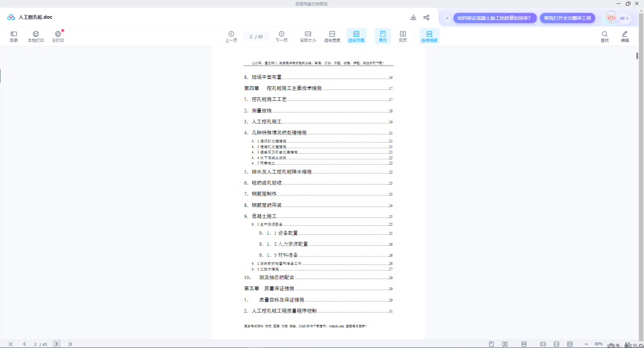Click 帮我打开全文翻译工具 button
The width and height of the screenshot is (644, 348).
point(567,18)
